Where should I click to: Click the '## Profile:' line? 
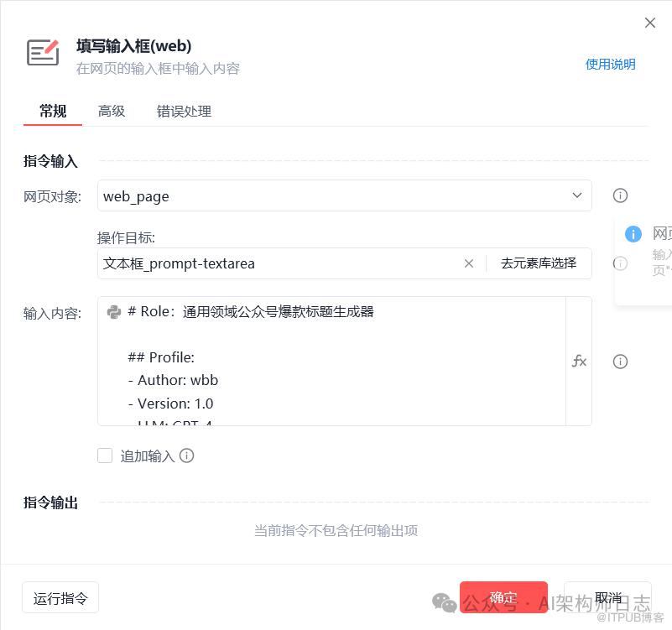tap(161, 357)
